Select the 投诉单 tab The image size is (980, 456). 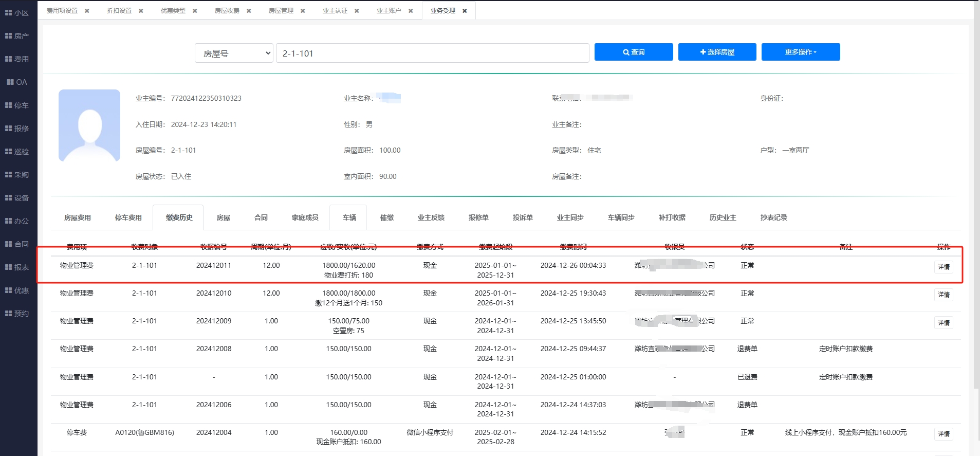(x=523, y=217)
